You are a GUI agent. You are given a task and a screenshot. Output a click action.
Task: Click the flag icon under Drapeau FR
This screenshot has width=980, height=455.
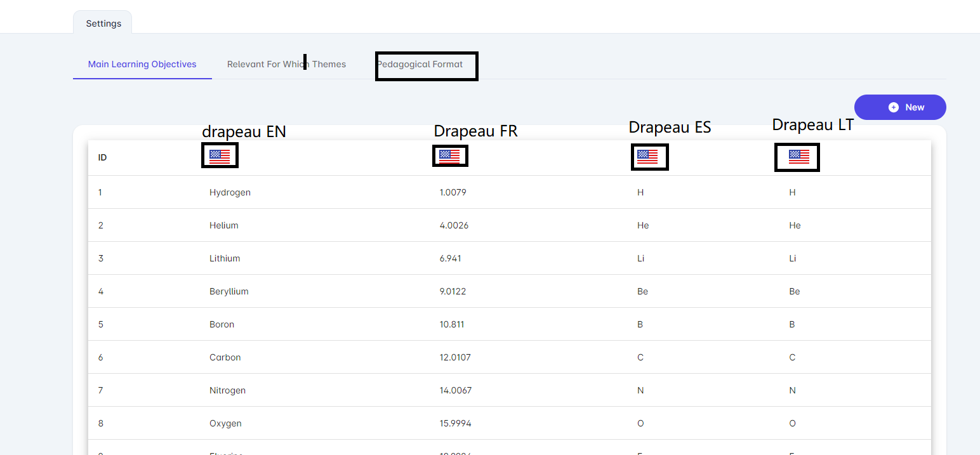pyautogui.click(x=449, y=157)
